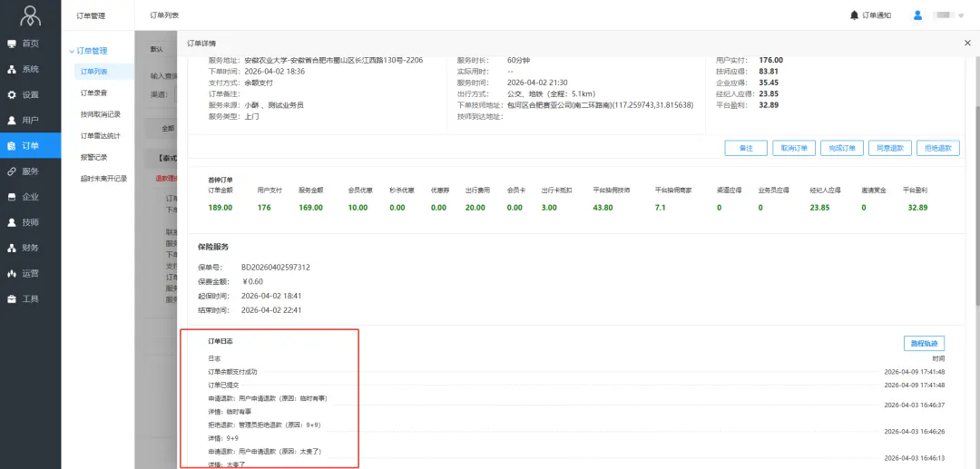
Task: Click the 订单通知 bell icon
Action: (854, 15)
